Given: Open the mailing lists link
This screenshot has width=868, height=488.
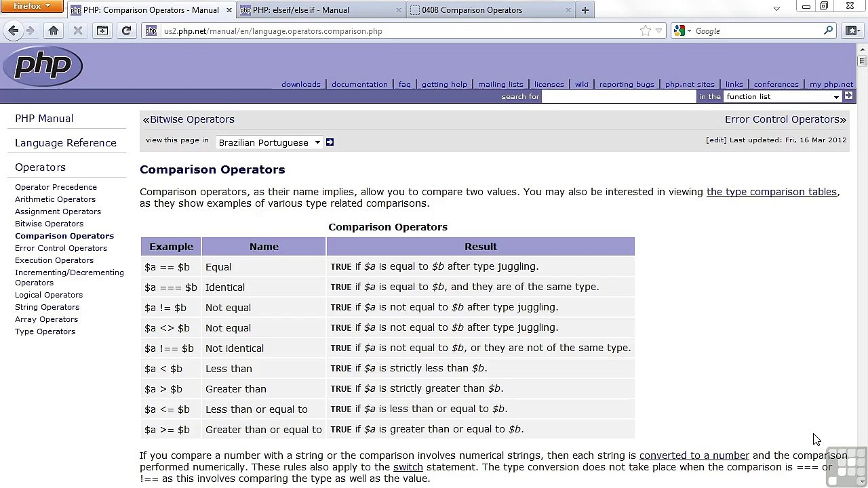Looking at the screenshot, I should point(500,84).
